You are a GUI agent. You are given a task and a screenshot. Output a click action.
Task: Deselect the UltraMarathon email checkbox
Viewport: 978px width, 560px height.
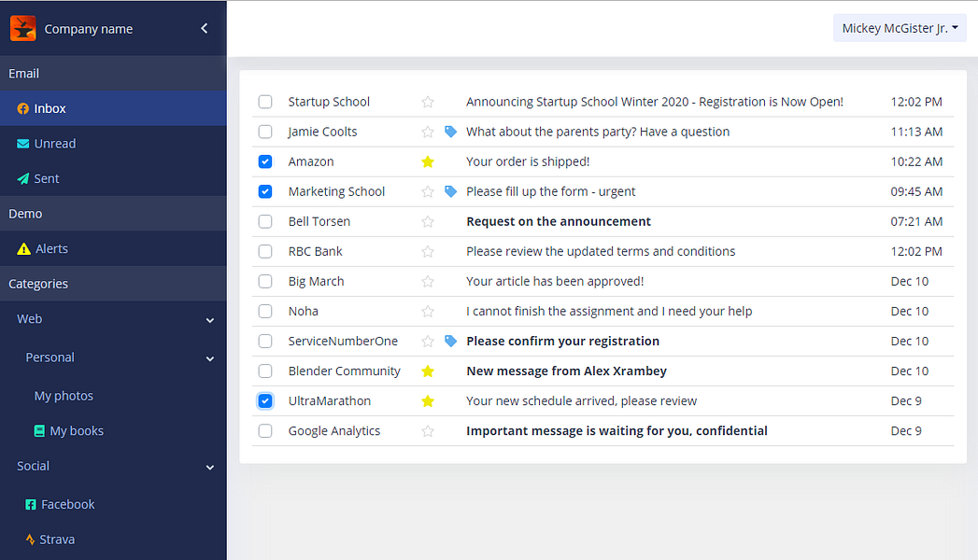265,400
